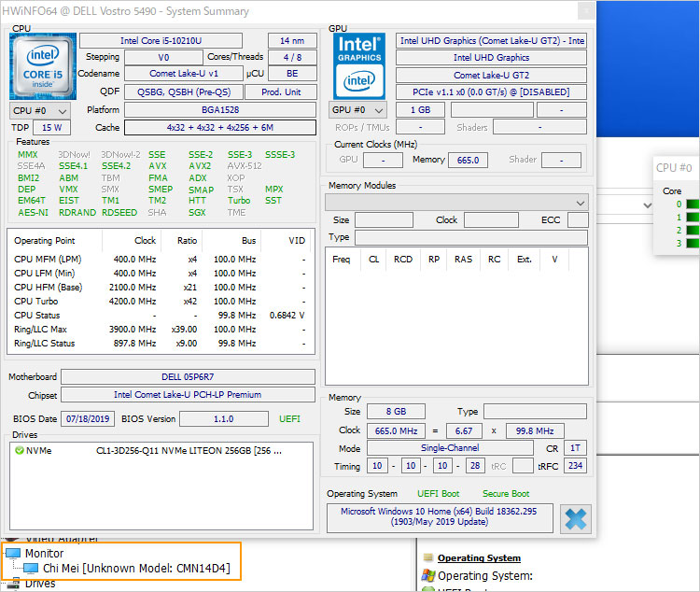Click the CPU HFM (Base) row
This screenshot has height=592, width=700.
[160, 288]
